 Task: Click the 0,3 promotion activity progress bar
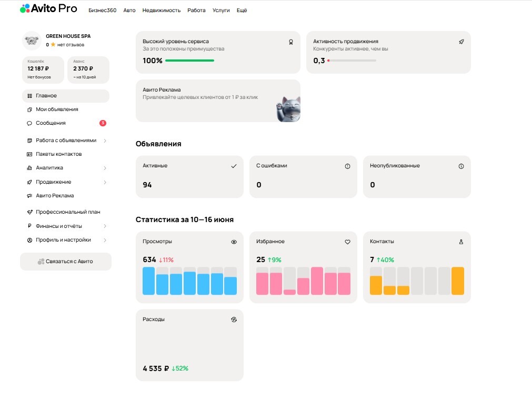[x=352, y=61]
